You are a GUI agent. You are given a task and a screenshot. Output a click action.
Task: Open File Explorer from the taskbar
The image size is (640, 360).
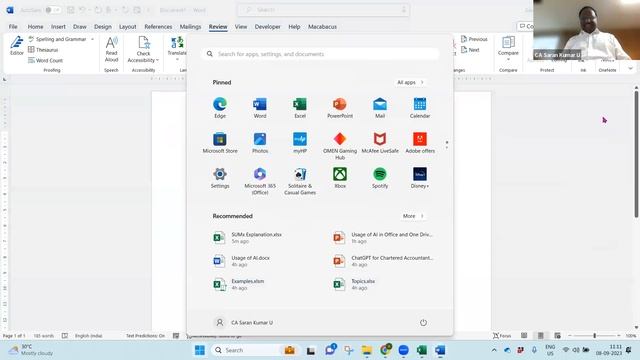tap(367, 350)
